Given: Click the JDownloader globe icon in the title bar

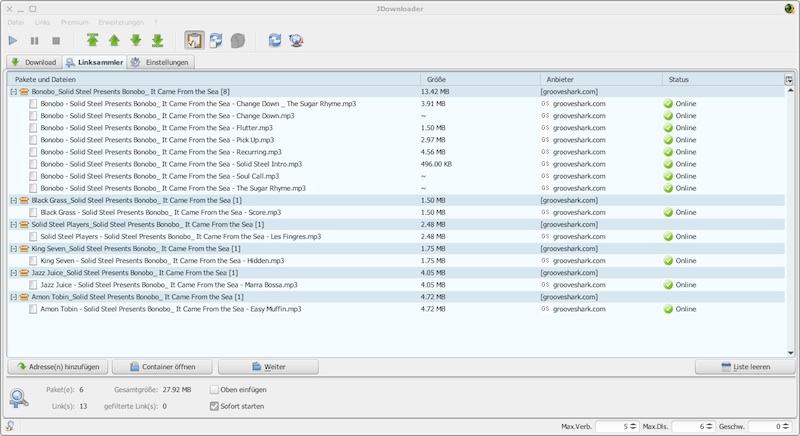Looking at the screenshot, I should point(789,9).
